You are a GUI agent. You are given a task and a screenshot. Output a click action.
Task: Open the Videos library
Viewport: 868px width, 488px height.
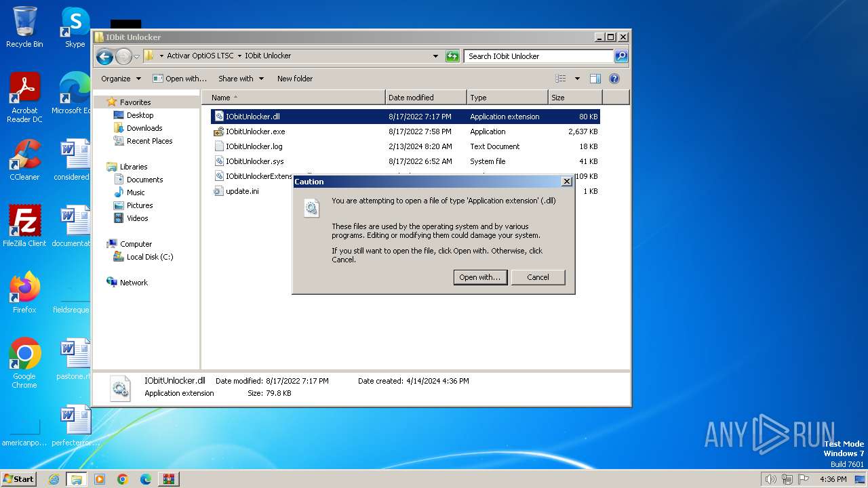click(x=137, y=218)
